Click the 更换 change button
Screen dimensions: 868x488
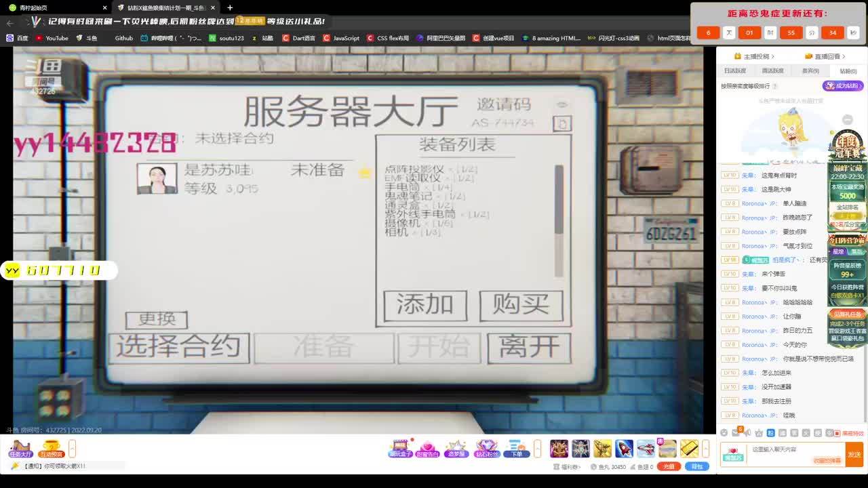pyautogui.click(x=157, y=319)
